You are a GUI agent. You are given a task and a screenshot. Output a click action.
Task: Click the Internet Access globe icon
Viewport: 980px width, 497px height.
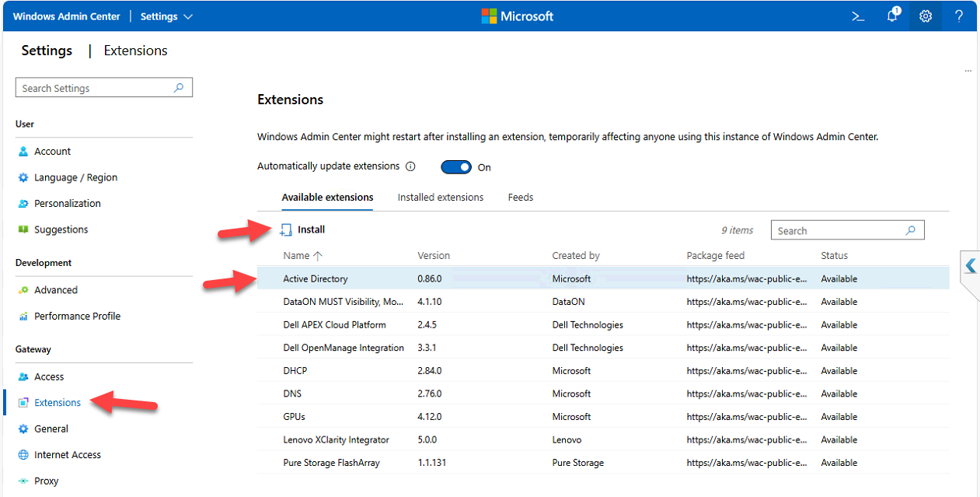(x=23, y=455)
